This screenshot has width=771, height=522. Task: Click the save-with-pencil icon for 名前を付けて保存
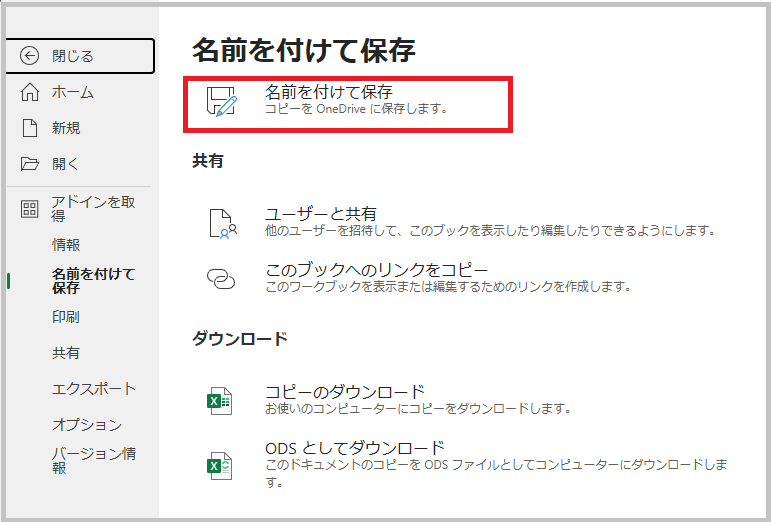pos(221,102)
